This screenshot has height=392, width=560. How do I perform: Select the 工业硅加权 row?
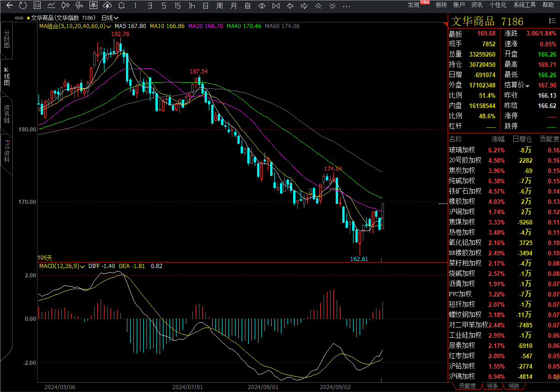[x=503, y=336]
